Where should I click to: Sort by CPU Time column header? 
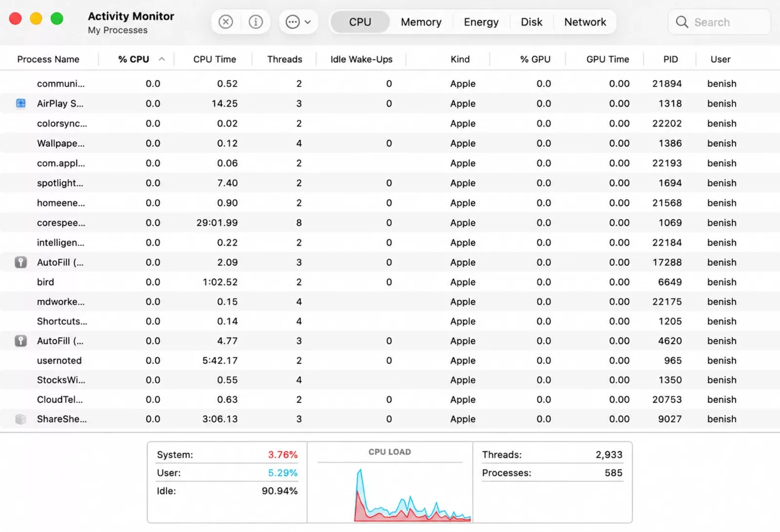pos(214,59)
